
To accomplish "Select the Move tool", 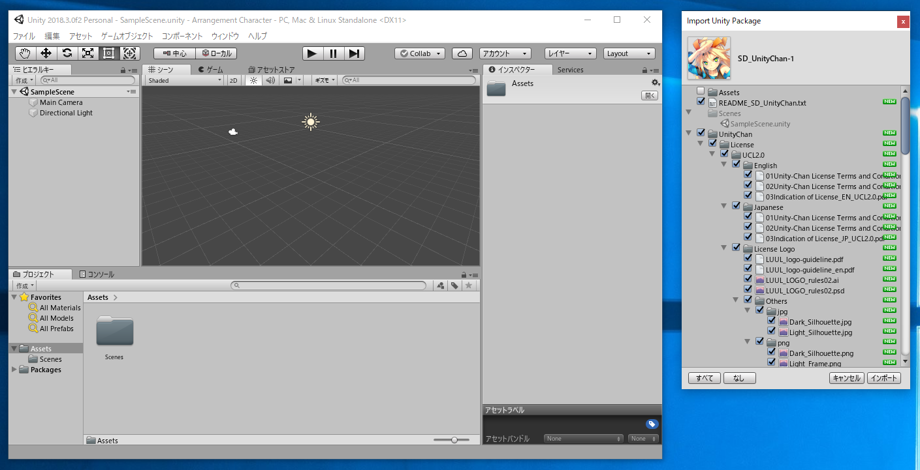I will tap(46, 53).
